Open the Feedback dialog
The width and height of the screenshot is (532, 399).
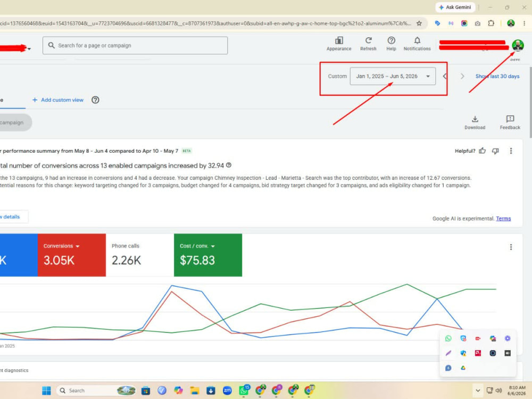[x=510, y=122]
